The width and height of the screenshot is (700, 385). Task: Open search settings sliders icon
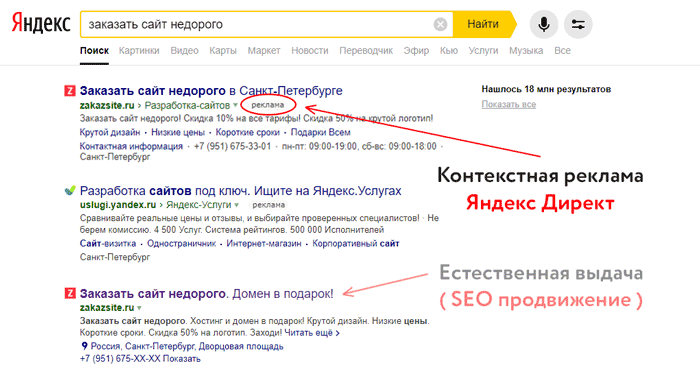tap(578, 24)
